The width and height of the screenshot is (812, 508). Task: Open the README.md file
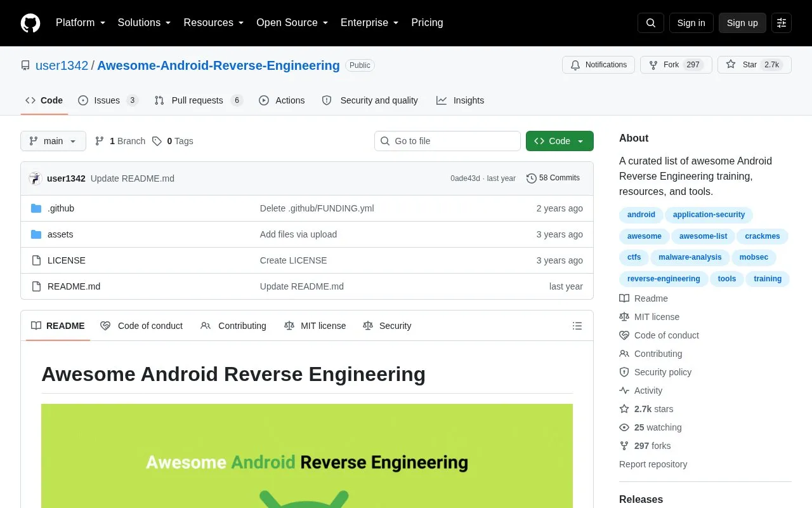click(x=74, y=286)
